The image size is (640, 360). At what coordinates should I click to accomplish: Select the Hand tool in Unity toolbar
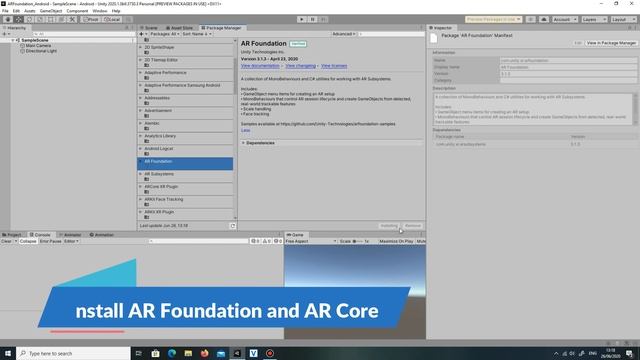pos(8,19)
